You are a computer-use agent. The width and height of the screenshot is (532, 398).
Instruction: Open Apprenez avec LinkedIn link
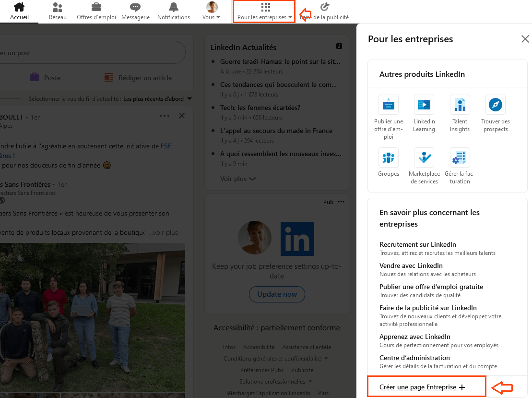pos(415,337)
